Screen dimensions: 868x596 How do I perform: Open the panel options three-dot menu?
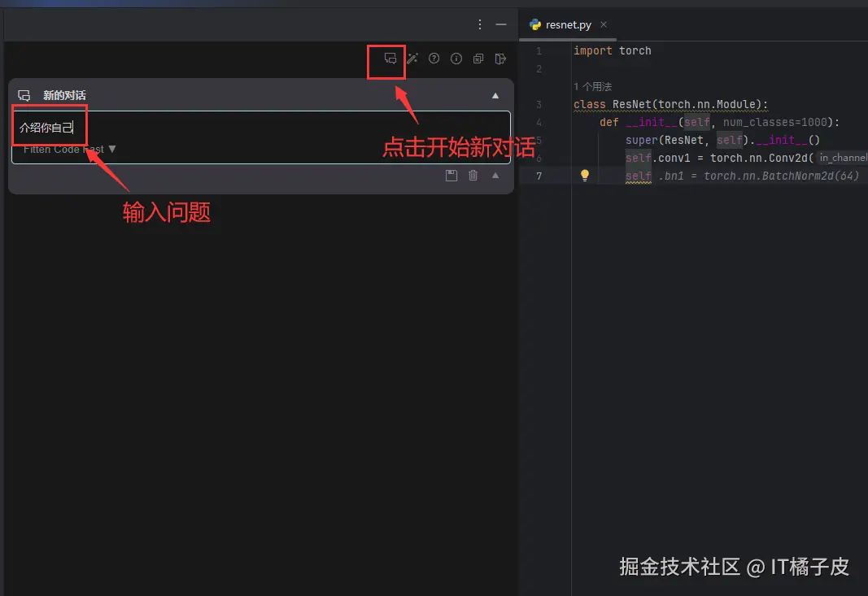[x=480, y=24]
